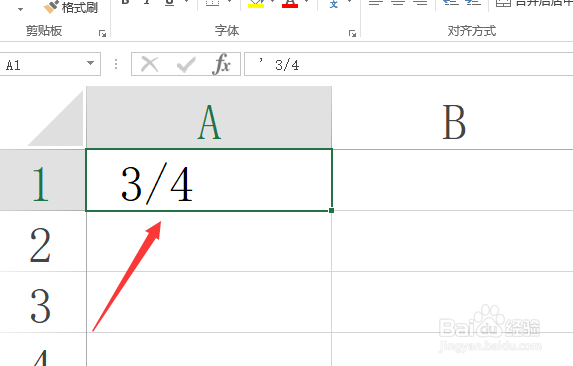The width and height of the screenshot is (573, 366).
Task: Select empty cell A3
Action: (x=209, y=302)
